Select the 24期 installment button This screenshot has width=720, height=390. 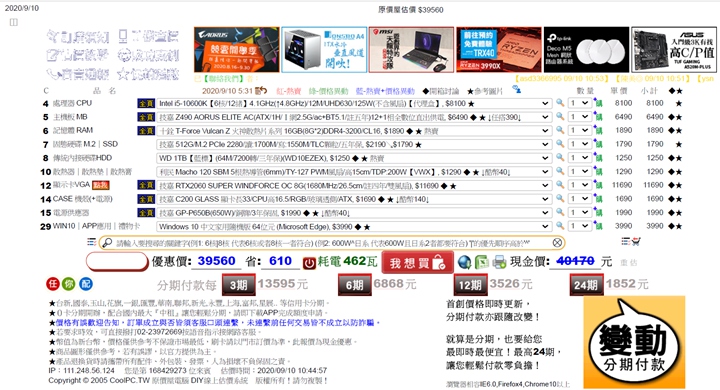[586, 285]
